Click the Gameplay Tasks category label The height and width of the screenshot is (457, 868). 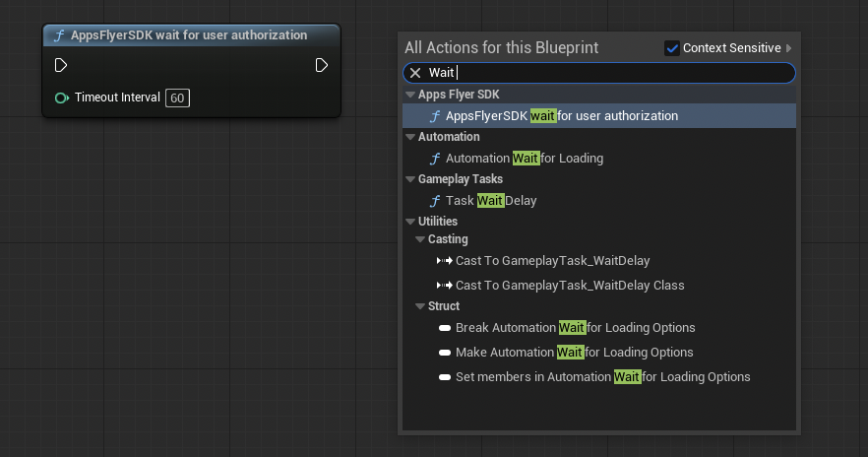460,179
